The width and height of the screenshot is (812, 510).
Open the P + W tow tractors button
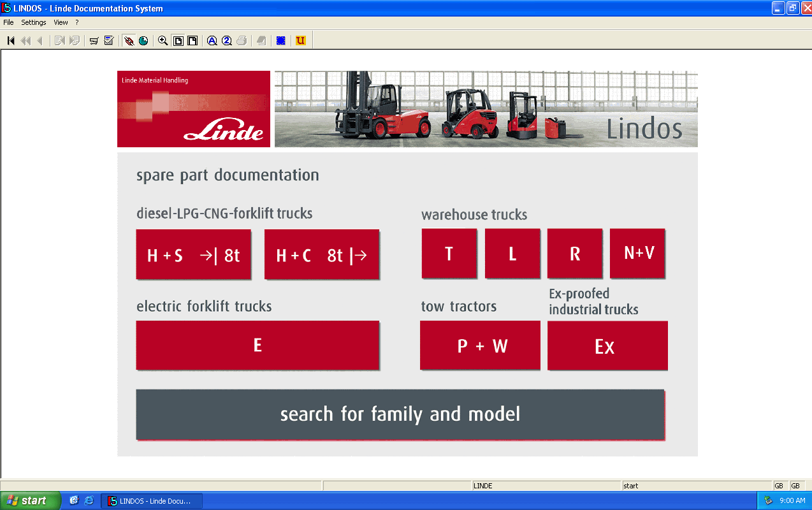(480, 346)
